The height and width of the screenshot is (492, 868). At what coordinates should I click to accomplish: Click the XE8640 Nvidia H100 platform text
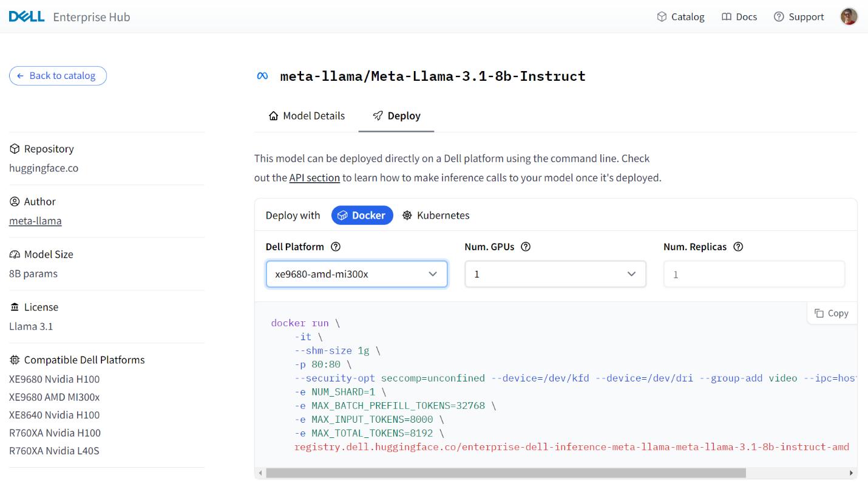pos(54,415)
